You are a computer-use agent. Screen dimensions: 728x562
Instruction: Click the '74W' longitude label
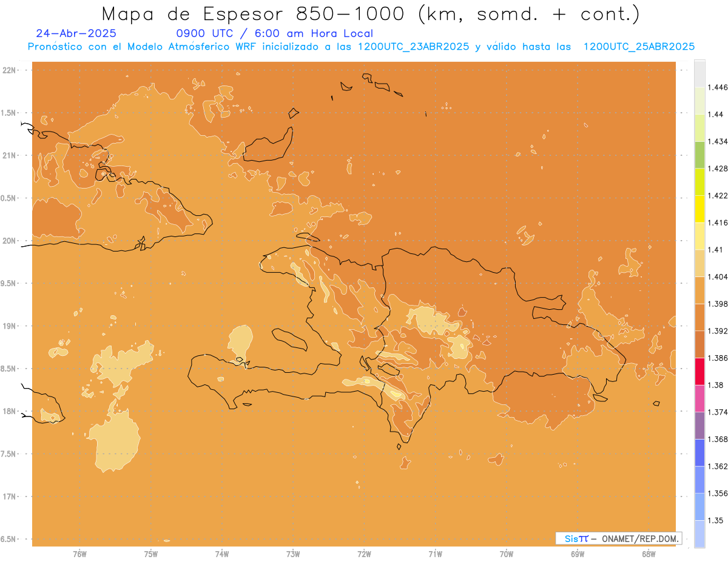[221, 554]
